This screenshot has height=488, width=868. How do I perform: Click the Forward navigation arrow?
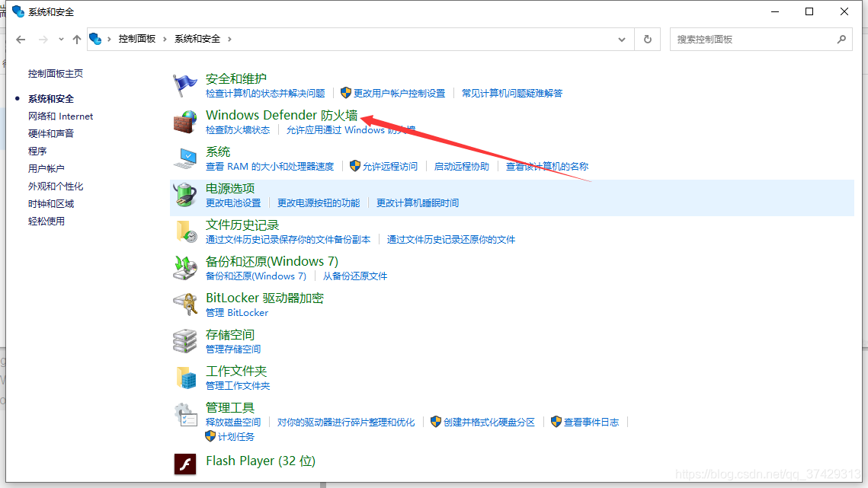pos(43,40)
